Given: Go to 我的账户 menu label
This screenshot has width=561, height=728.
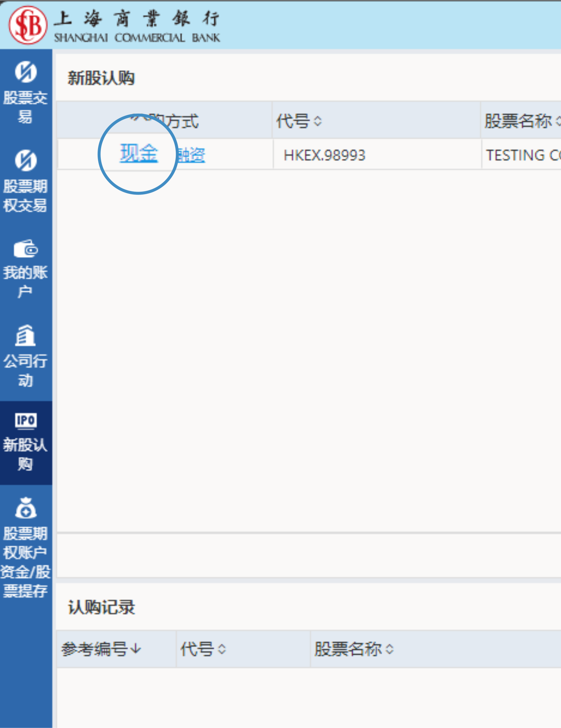Looking at the screenshot, I should point(26,282).
